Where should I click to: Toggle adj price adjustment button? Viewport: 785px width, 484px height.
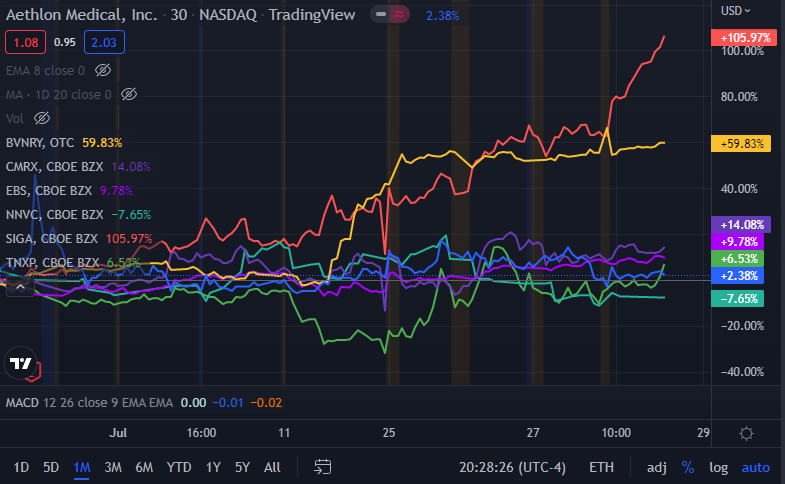[656, 467]
